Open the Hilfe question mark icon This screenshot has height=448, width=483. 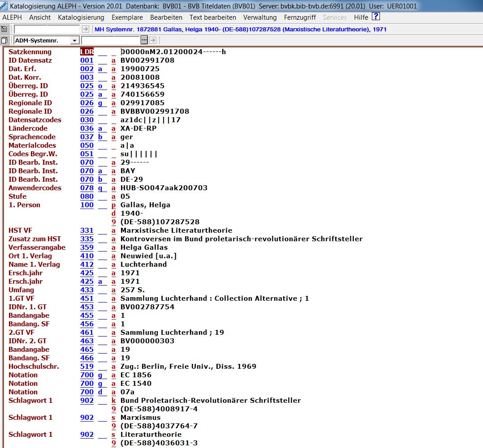point(376,17)
